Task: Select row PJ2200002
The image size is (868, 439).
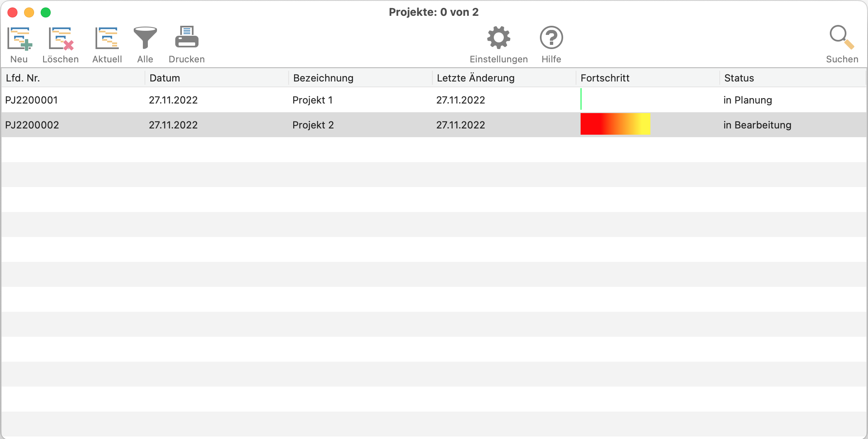Action: click(x=434, y=125)
